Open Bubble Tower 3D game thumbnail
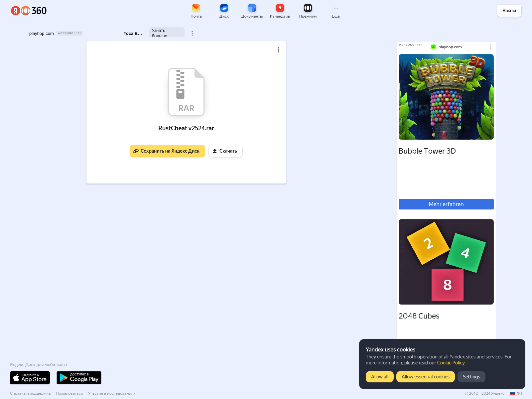 446,97
